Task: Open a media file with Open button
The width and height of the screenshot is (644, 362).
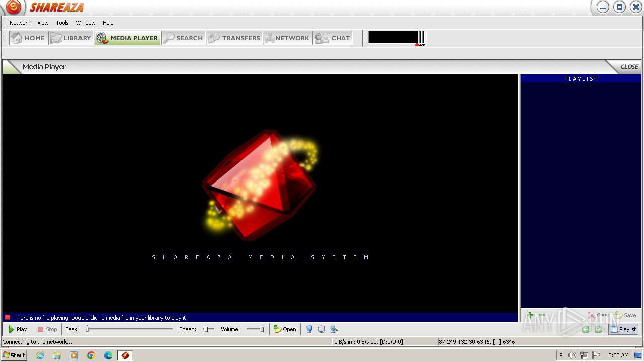Action: (x=285, y=329)
